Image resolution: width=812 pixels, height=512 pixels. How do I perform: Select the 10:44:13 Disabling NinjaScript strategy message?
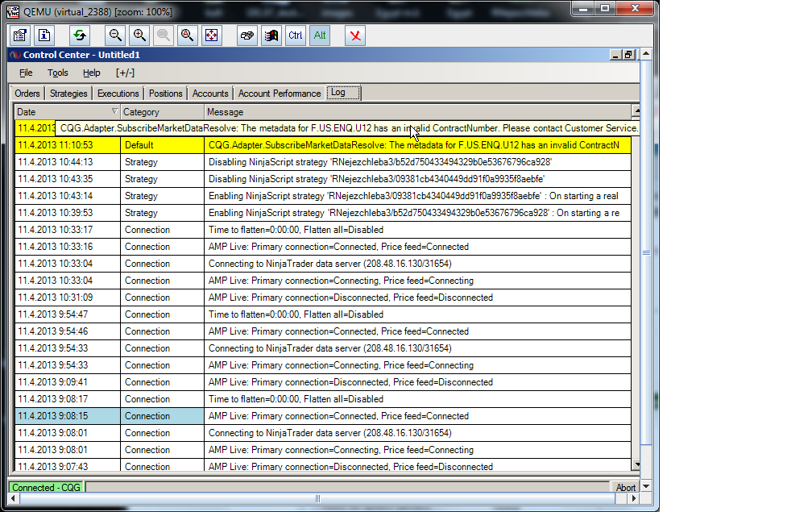(417, 162)
